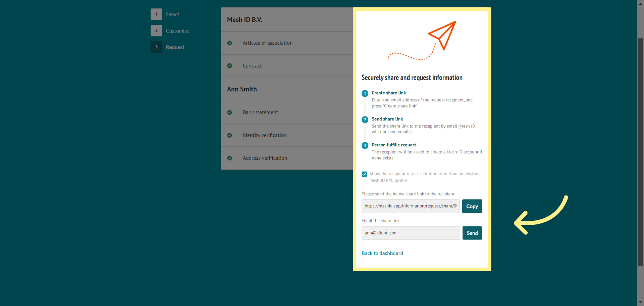This screenshot has width=644, height=306.
Task: Click the share link URL field
Action: [411, 206]
